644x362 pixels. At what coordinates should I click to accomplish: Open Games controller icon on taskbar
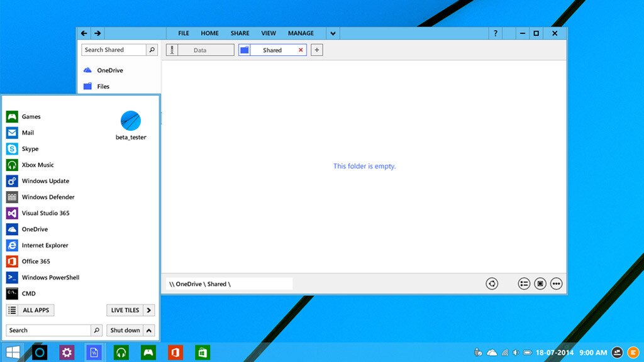coord(148,352)
